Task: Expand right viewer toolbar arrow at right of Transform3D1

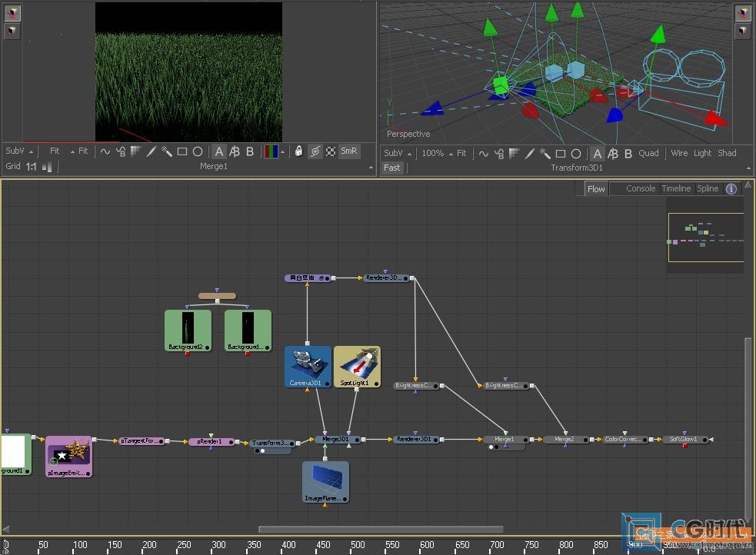Action: pos(748,168)
